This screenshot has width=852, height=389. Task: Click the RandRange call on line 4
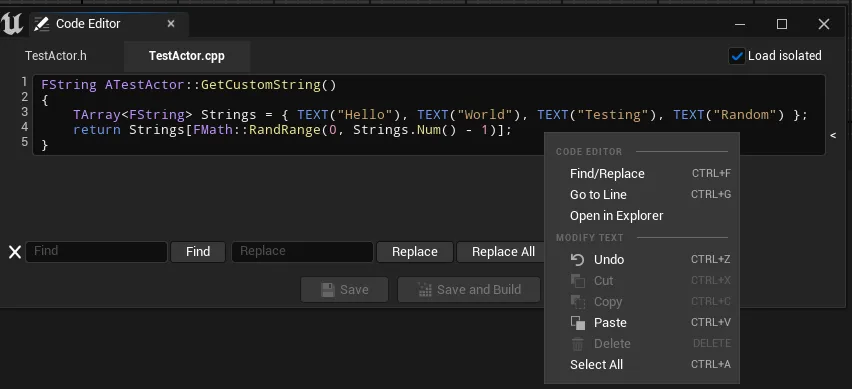click(285, 130)
